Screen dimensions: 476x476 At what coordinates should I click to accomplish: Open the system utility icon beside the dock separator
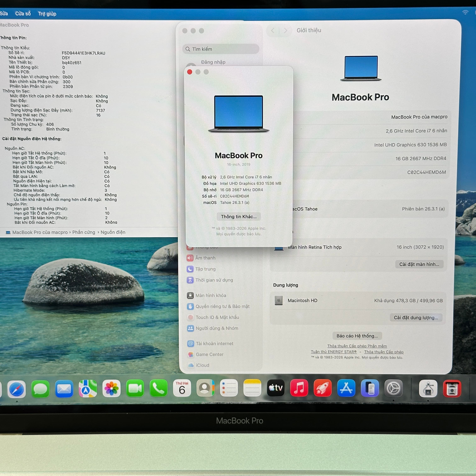coord(428,388)
